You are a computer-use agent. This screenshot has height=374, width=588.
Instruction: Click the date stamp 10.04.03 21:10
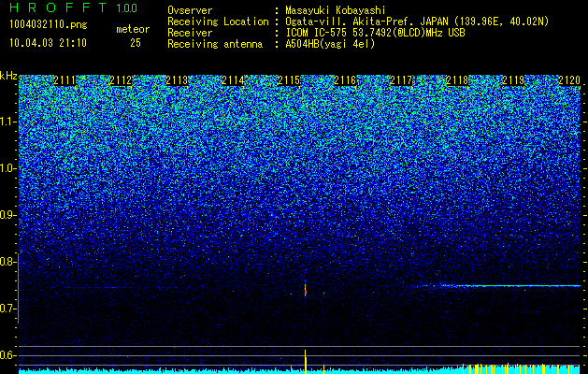[48, 43]
